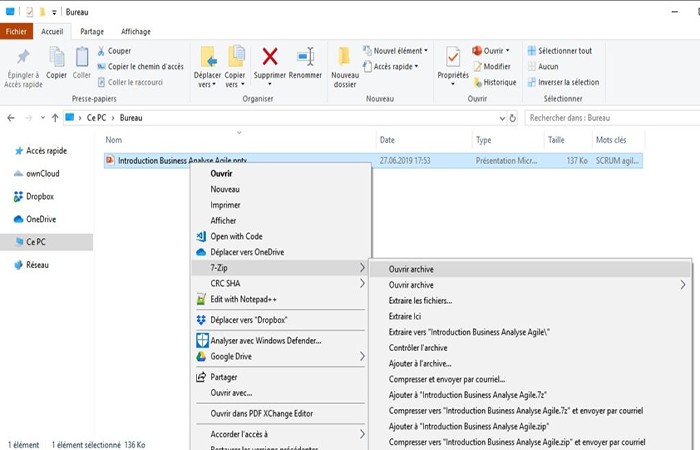
Task: Click the forward navigation arrow
Action: point(29,118)
